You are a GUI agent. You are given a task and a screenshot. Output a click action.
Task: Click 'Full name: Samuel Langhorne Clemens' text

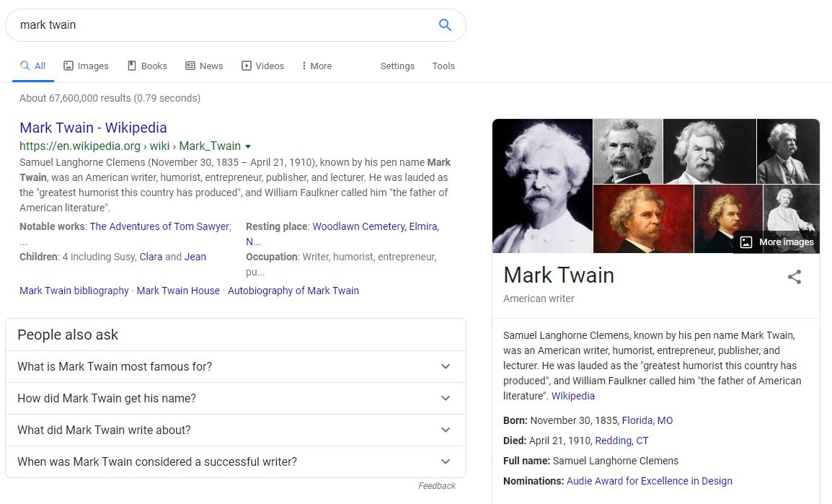click(590, 461)
